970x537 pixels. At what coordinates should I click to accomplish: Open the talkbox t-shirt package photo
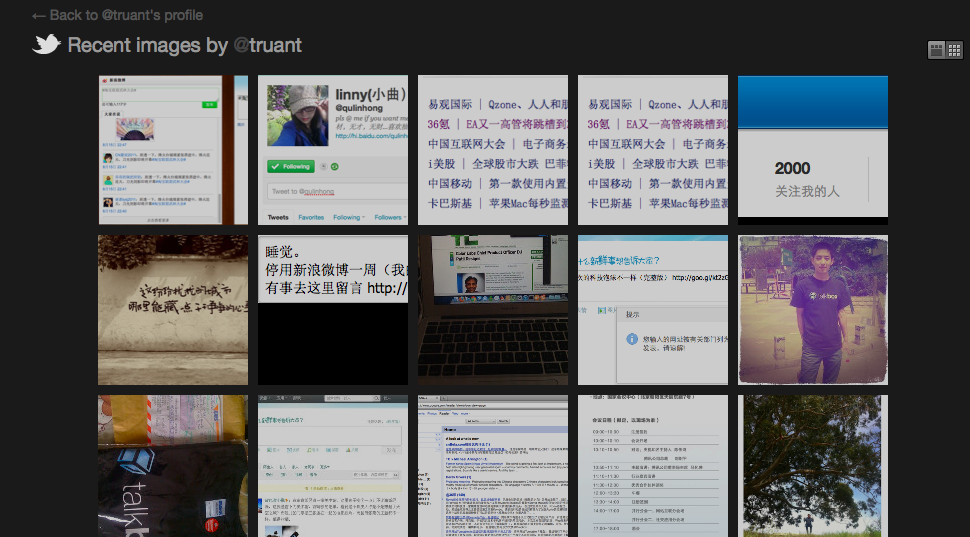[173, 466]
